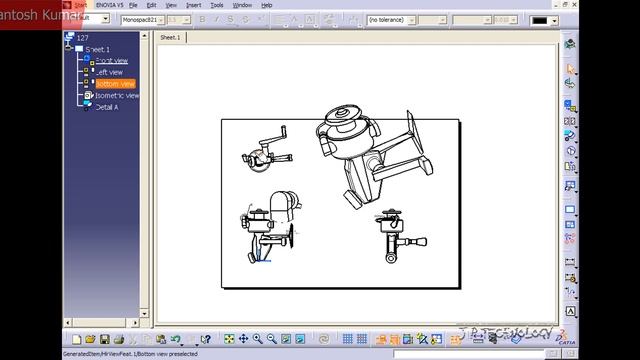
Task: Toggle the Snap to Point grid icon
Action: pyautogui.click(x=362, y=339)
